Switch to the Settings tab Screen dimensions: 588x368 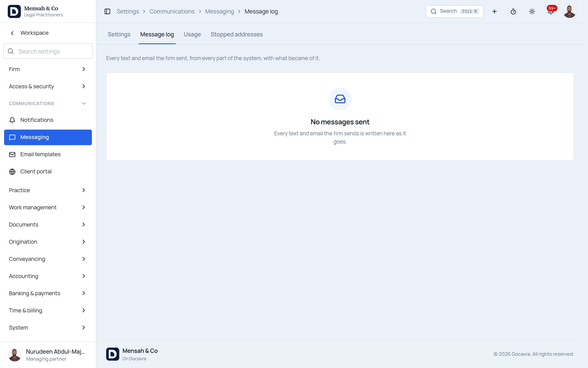coord(119,34)
